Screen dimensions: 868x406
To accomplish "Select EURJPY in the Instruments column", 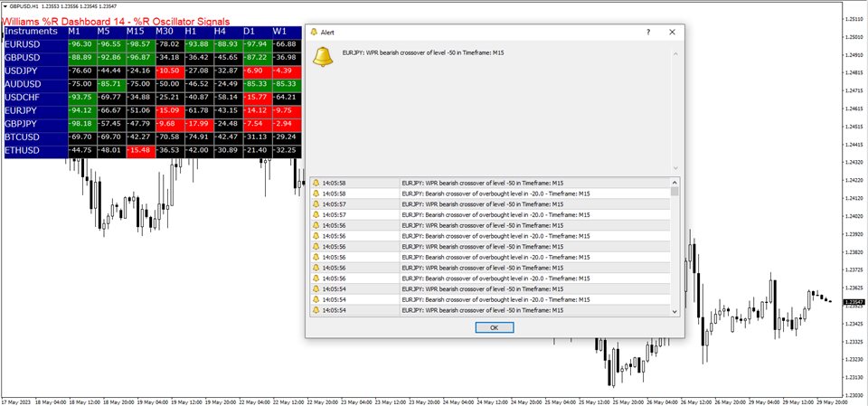I will coord(22,111).
